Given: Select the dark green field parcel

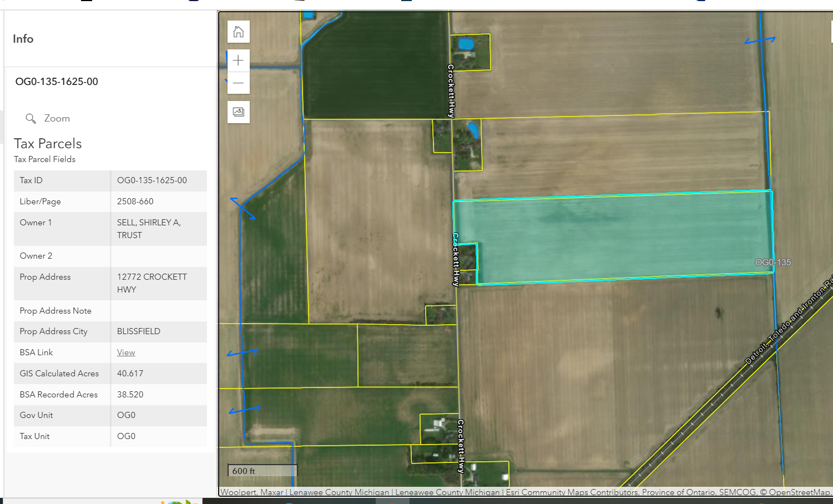Looking at the screenshot, I should (x=375, y=67).
